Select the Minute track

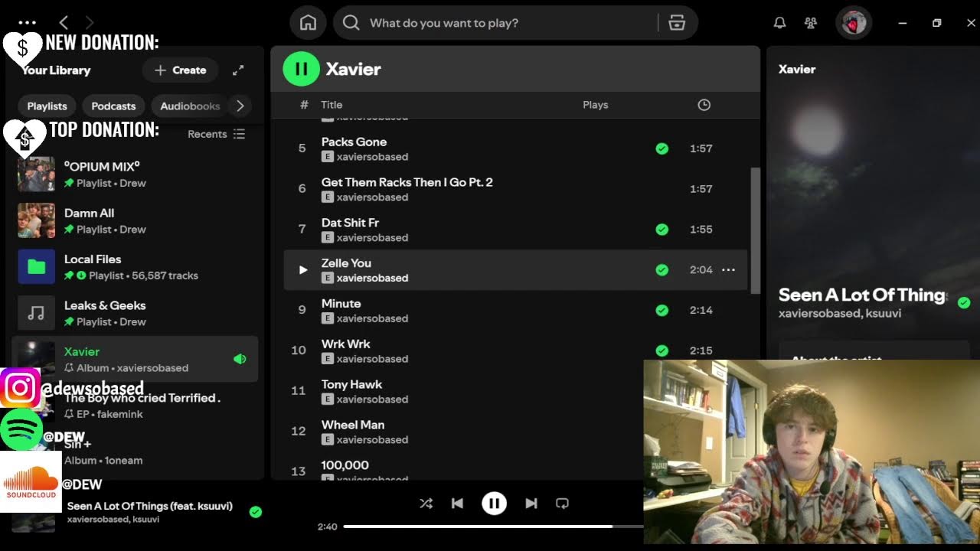pyautogui.click(x=341, y=303)
